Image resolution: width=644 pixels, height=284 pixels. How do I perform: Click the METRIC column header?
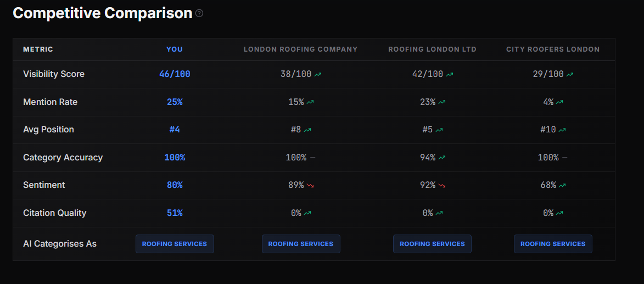pos(38,49)
